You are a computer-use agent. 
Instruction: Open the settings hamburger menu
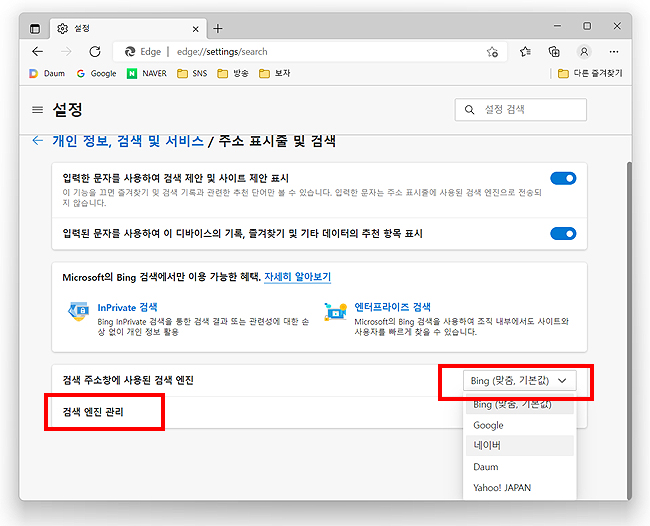(x=38, y=110)
